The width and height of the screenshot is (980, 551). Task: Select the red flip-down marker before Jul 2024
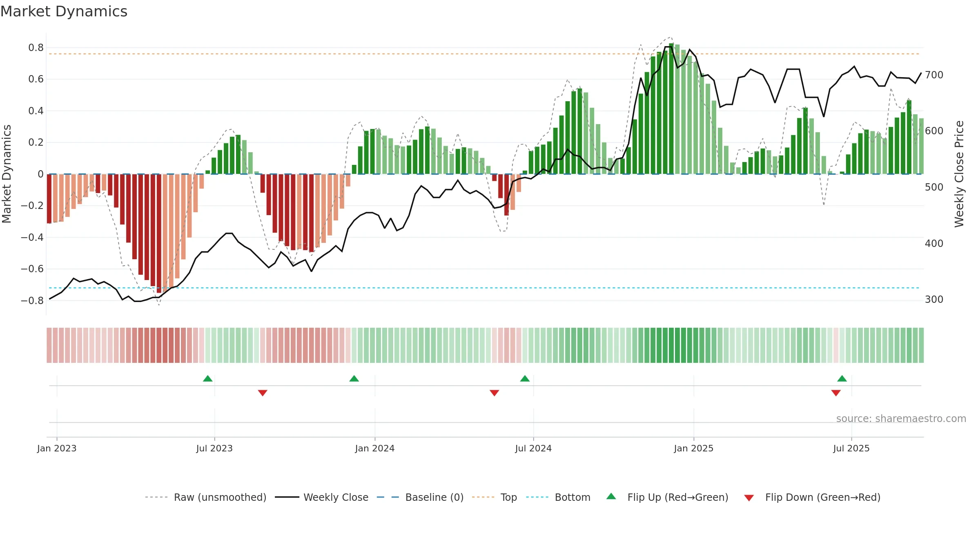[494, 393]
